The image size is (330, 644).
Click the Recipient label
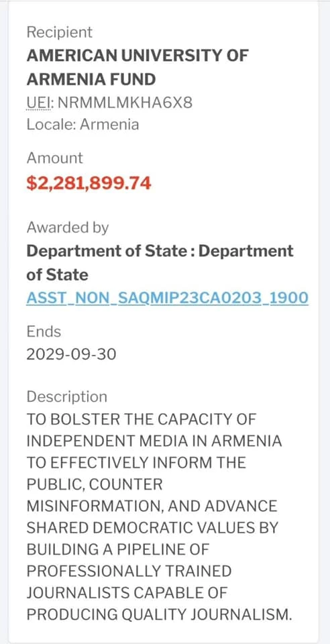click(60, 32)
